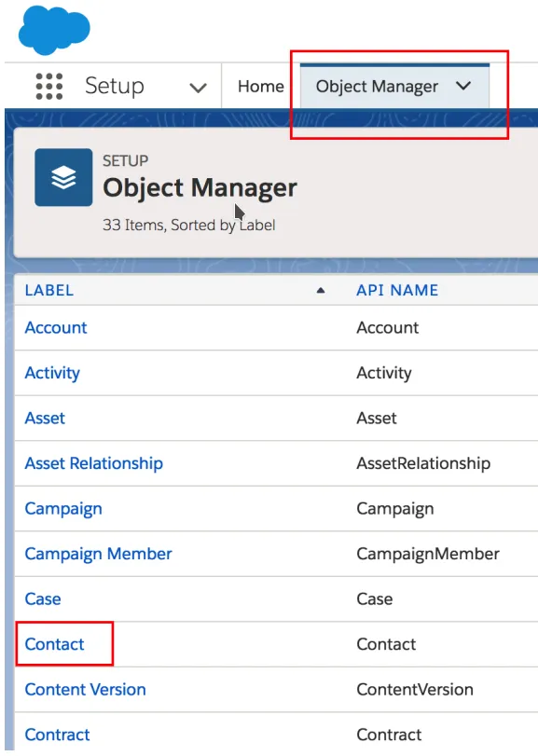Click the Object Manager layers icon

pyautogui.click(x=63, y=177)
